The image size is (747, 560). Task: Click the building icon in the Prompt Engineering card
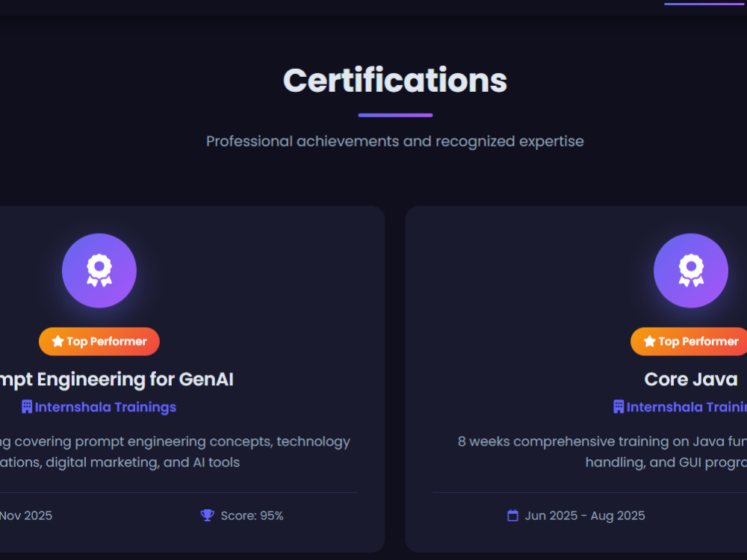[27, 407]
